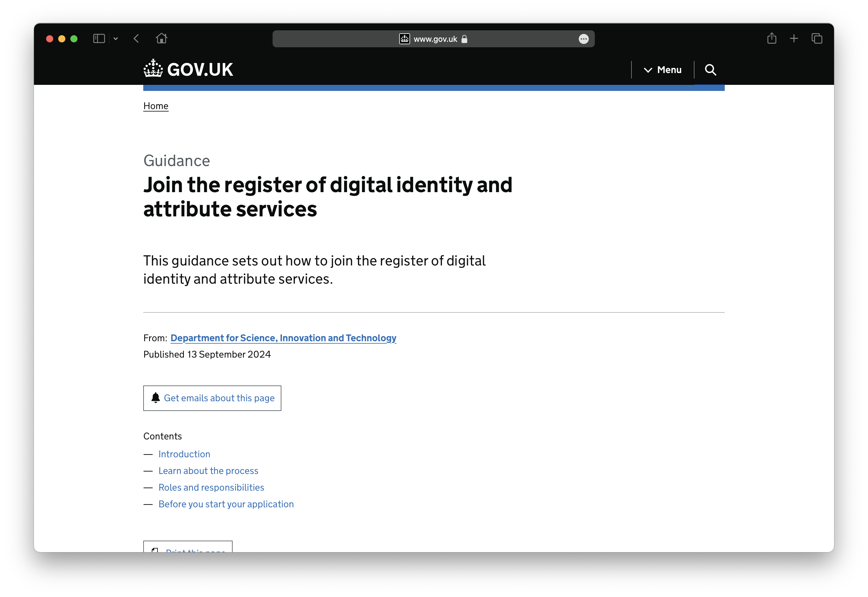Open the page options ellipsis button

click(584, 39)
